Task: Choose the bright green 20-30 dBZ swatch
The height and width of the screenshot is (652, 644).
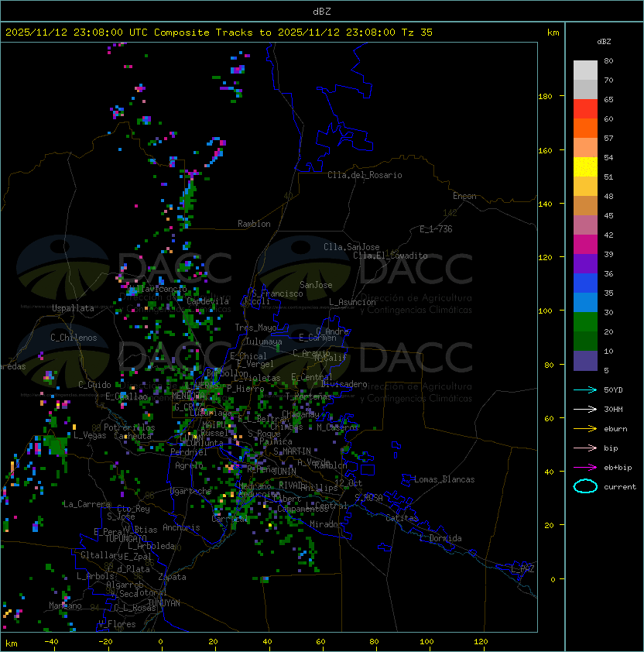Action: pos(585,322)
